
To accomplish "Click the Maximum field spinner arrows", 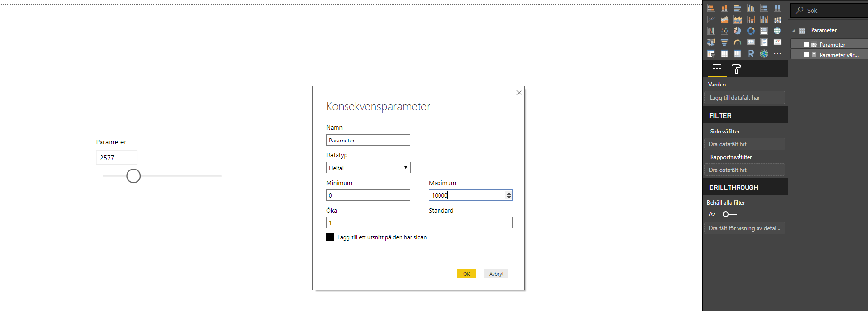I will pos(509,195).
